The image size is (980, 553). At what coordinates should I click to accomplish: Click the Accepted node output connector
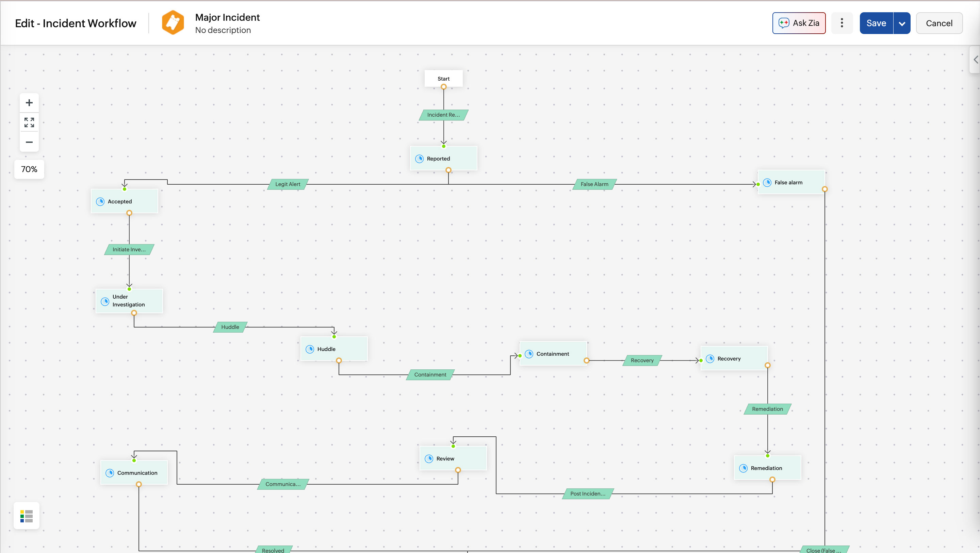click(x=129, y=213)
